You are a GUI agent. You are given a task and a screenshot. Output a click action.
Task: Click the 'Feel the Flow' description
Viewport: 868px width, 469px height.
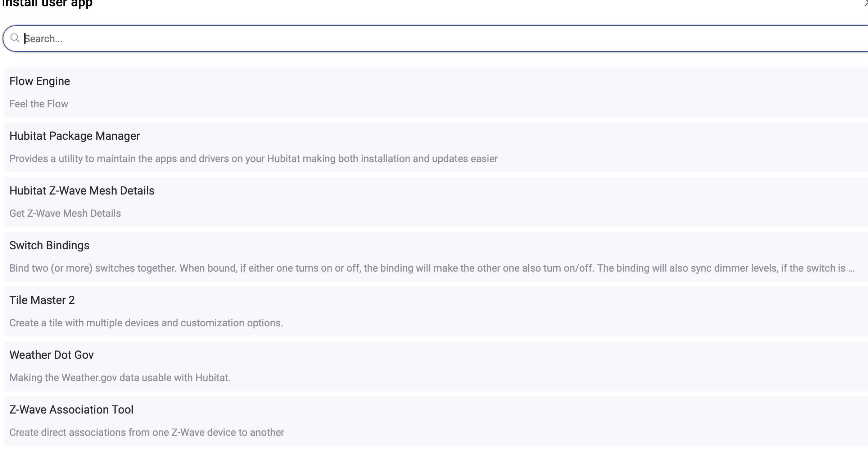(39, 104)
